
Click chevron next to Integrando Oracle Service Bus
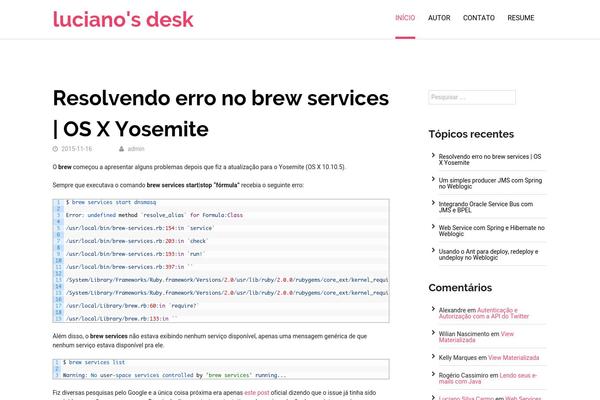pos(433,203)
